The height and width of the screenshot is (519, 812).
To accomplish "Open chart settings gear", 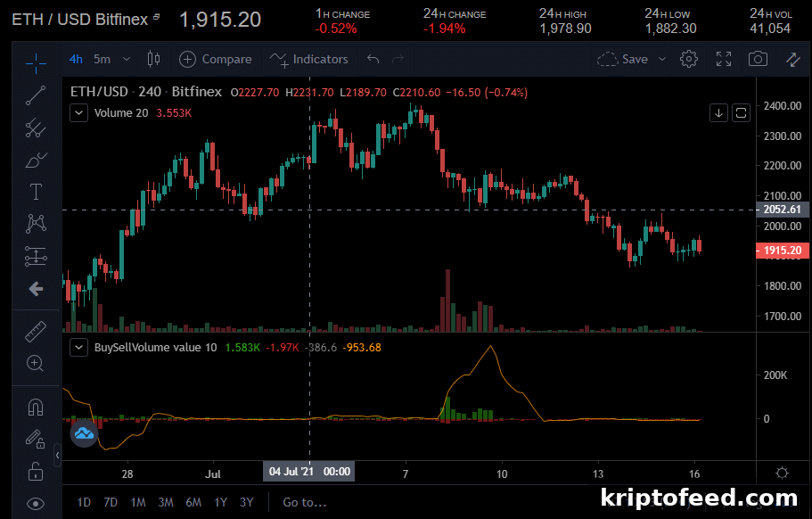I will [x=689, y=59].
